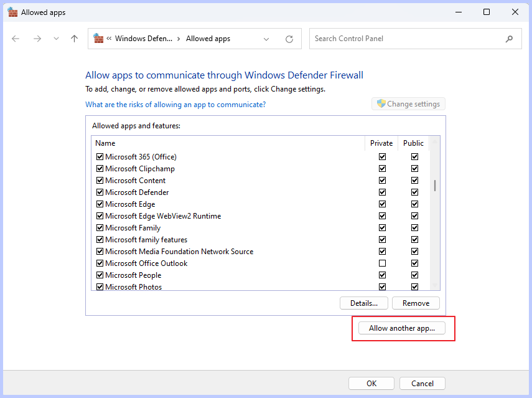Select the Microsoft Family row text
The width and height of the screenshot is (532, 398).
[133, 228]
